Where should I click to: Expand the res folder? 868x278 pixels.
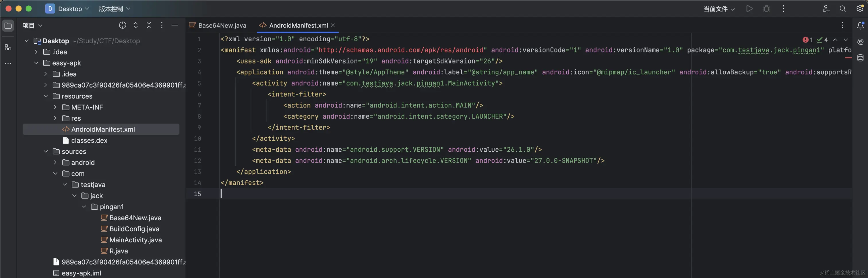[x=55, y=118]
